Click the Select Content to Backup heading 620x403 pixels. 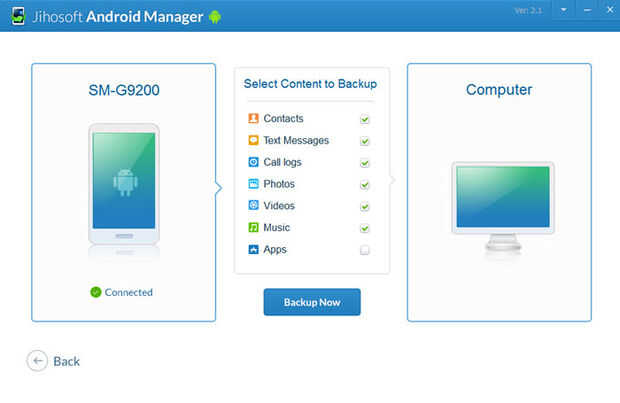click(x=310, y=84)
